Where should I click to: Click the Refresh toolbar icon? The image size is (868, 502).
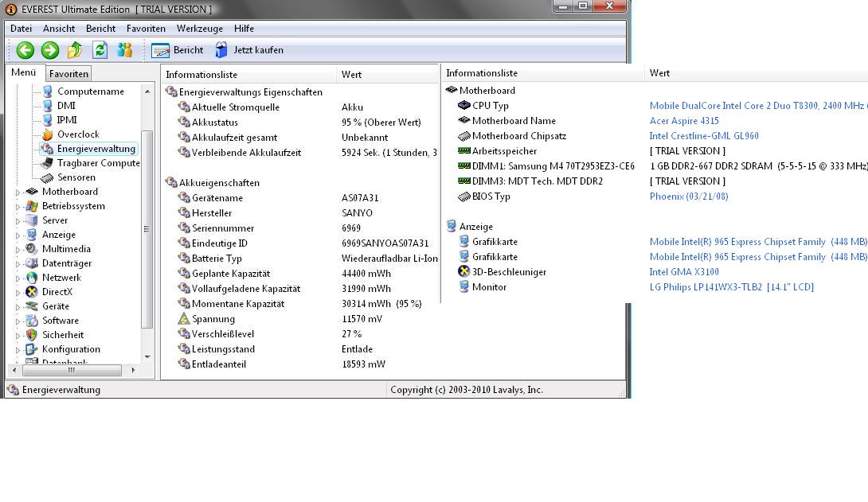tap(100, 50)
